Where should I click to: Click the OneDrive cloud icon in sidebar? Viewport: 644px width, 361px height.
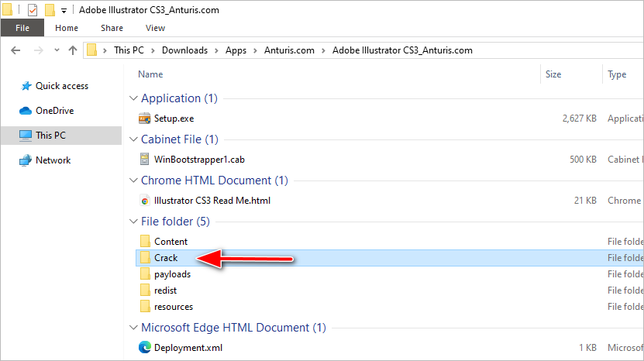(x=26, y=111)
